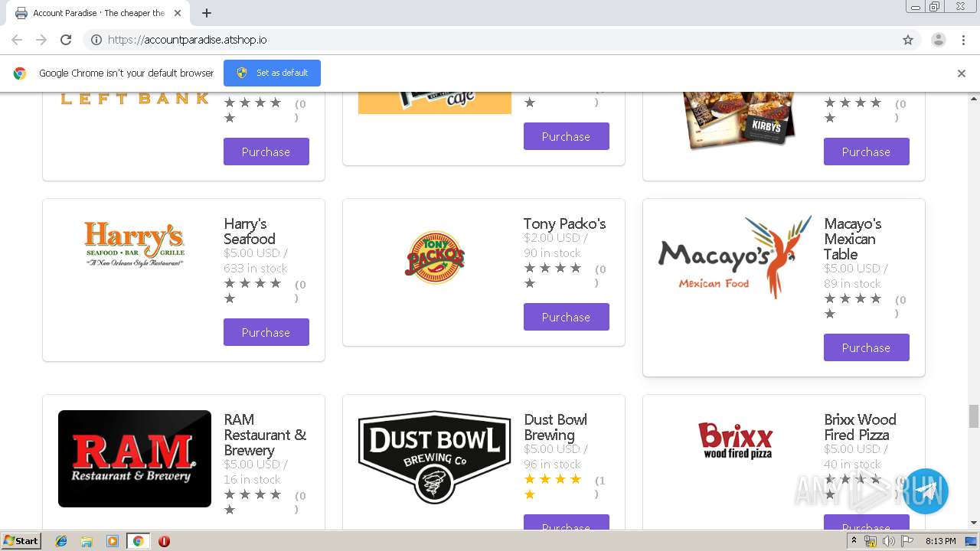Open red Opera-style taskbar icon
Screen dimensions: 980x551
click(x=164, y=541)
